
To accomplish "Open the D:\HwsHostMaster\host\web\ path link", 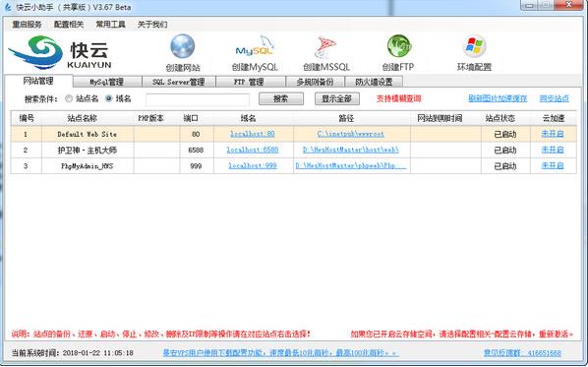I will pos(351,150).
